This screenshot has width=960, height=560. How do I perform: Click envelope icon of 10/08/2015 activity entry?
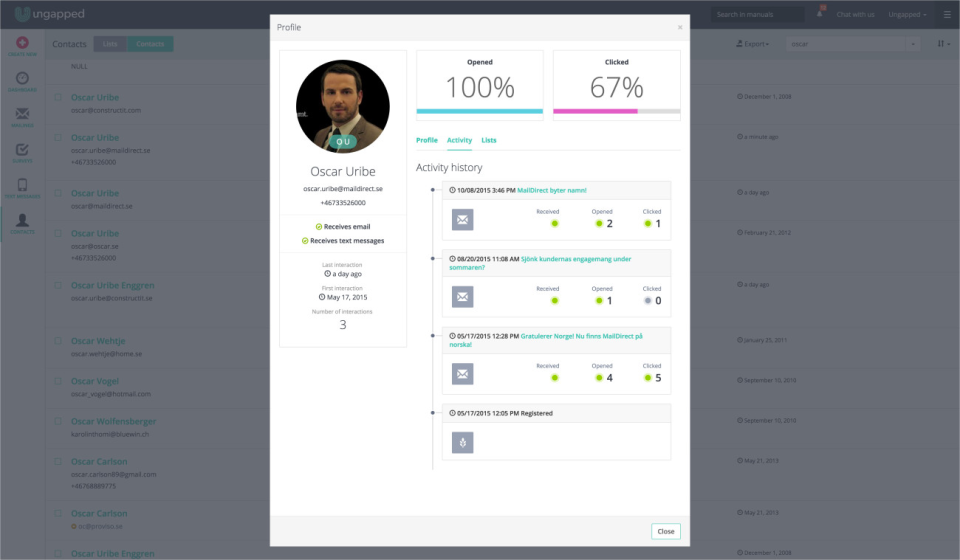462,219
